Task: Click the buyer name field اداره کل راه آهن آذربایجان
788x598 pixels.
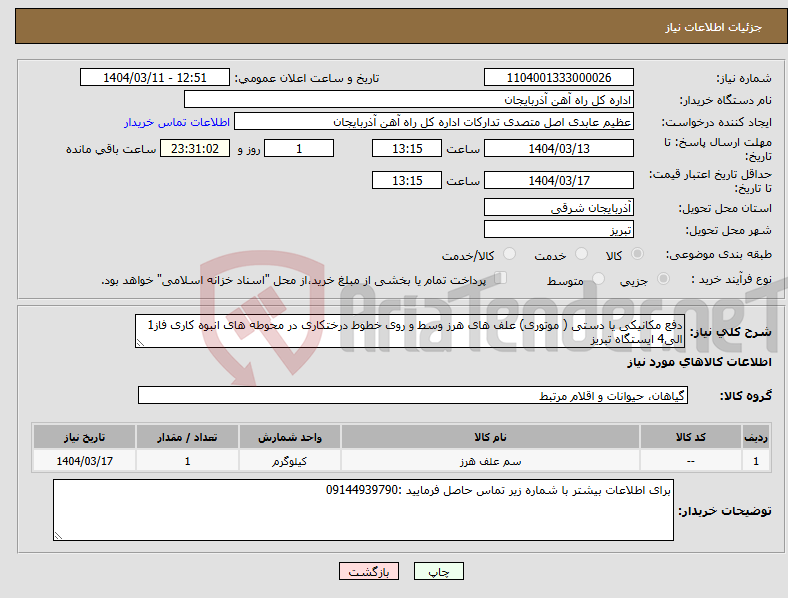Action: tap(409, 99)
